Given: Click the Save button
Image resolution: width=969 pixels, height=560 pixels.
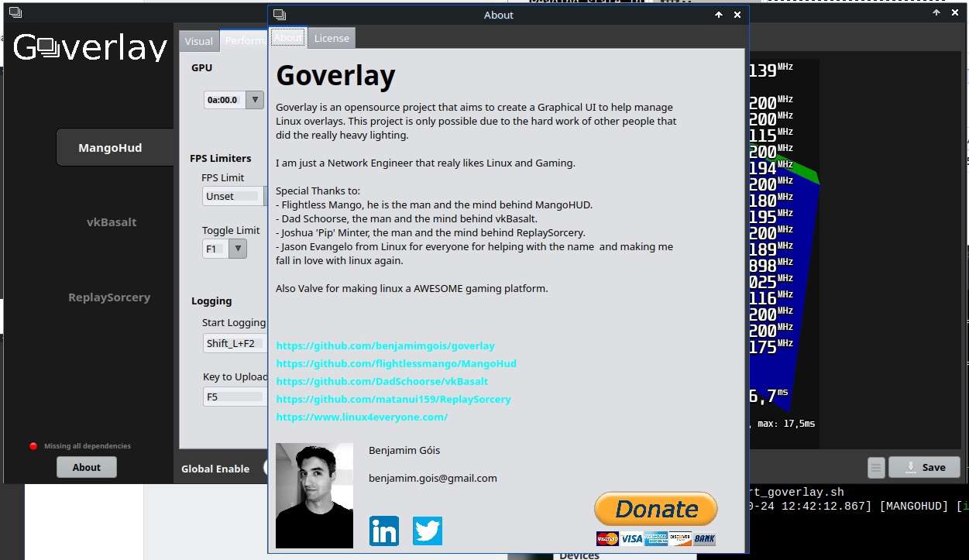Looking at the screenshot, I should point(925,467).
